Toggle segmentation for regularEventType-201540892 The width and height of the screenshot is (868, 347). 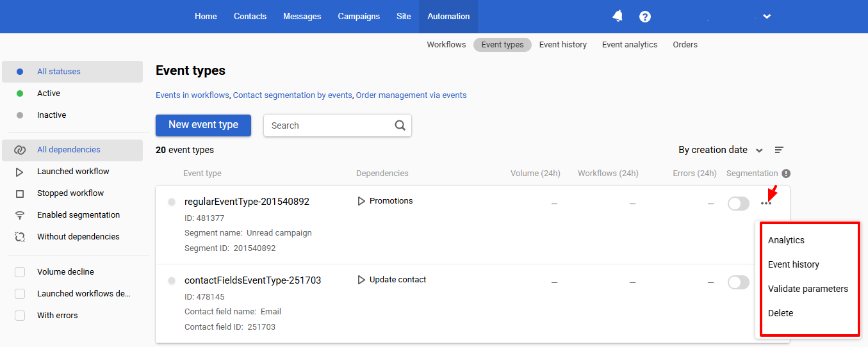738,204
